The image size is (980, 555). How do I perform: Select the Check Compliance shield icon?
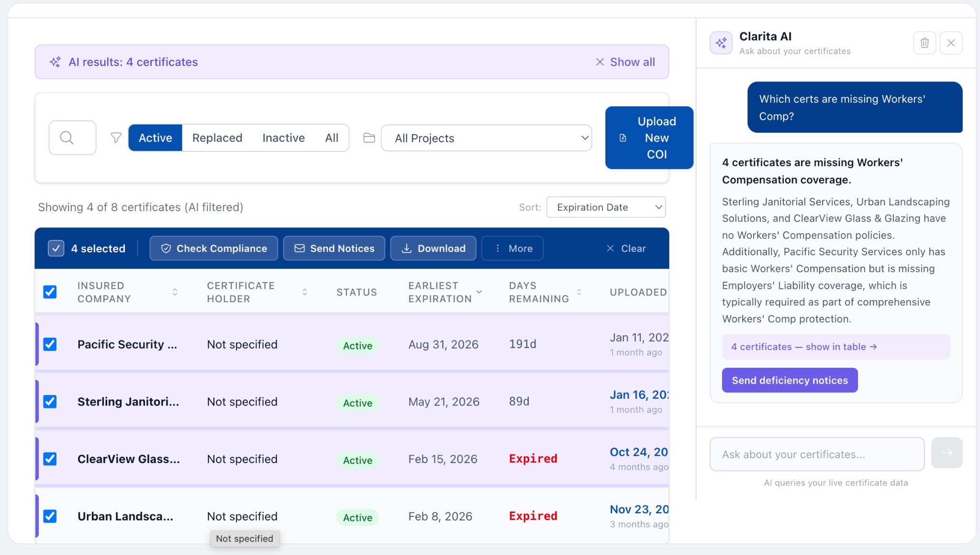pos(166,248)
